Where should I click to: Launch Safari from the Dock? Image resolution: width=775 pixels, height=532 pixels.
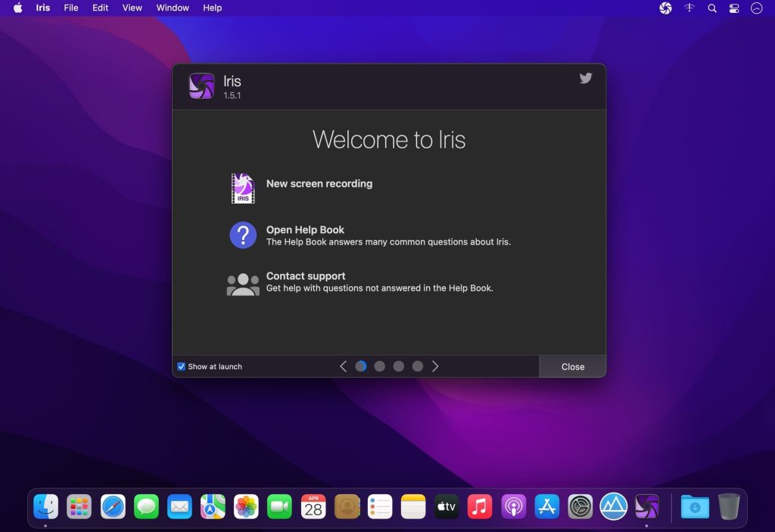[113, 506]
